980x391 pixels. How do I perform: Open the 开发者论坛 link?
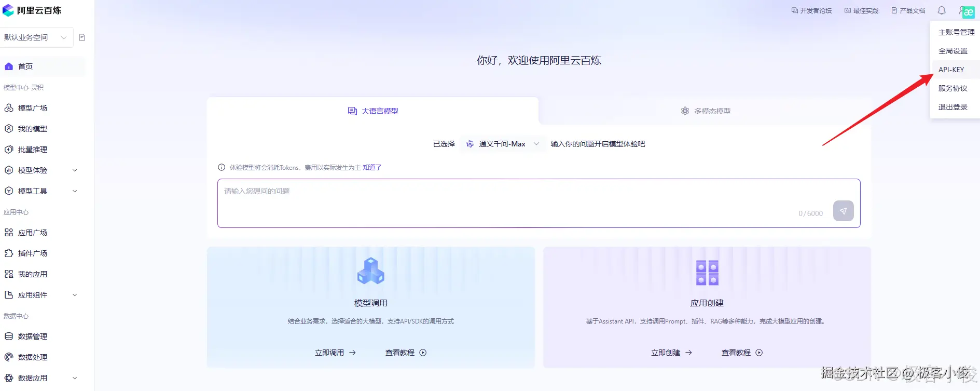(x=811, y=10)
